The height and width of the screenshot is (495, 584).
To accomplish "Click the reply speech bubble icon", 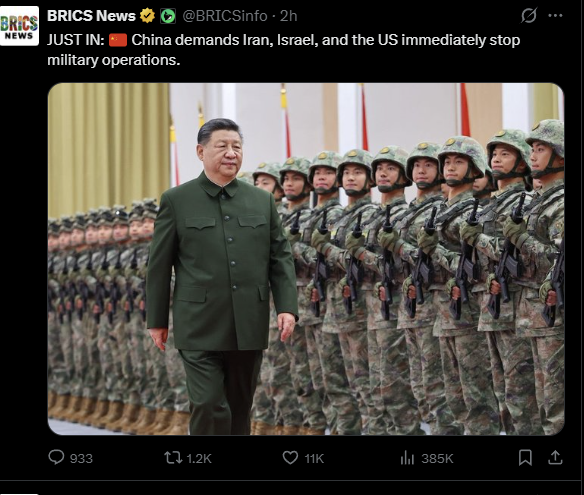I will pos(56,457).
